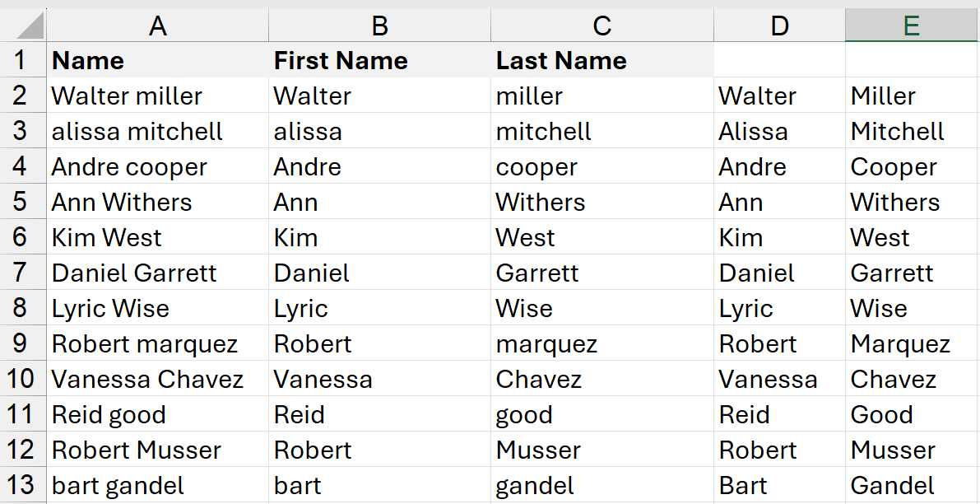
Task: Select column A header
Action: [157, 26]
